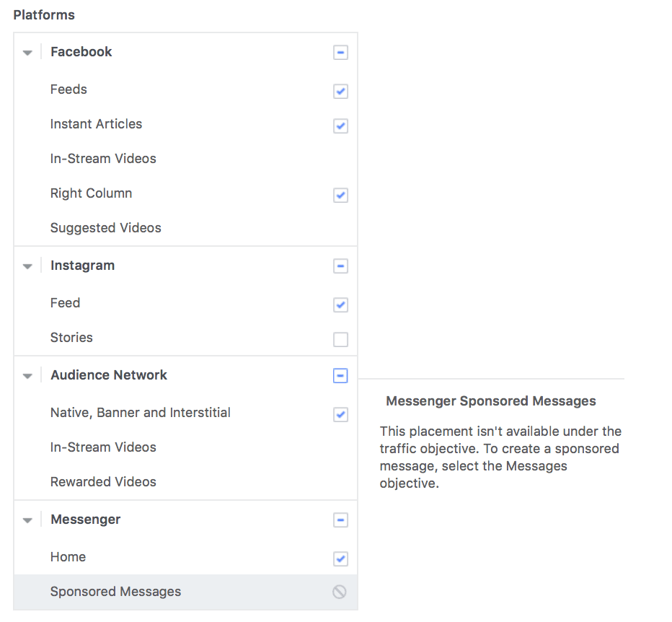This screenshot has height=622, width=672.
Task: Select the Sponsored Messages row
Action: pyautogui.click(x=115, y=592)
